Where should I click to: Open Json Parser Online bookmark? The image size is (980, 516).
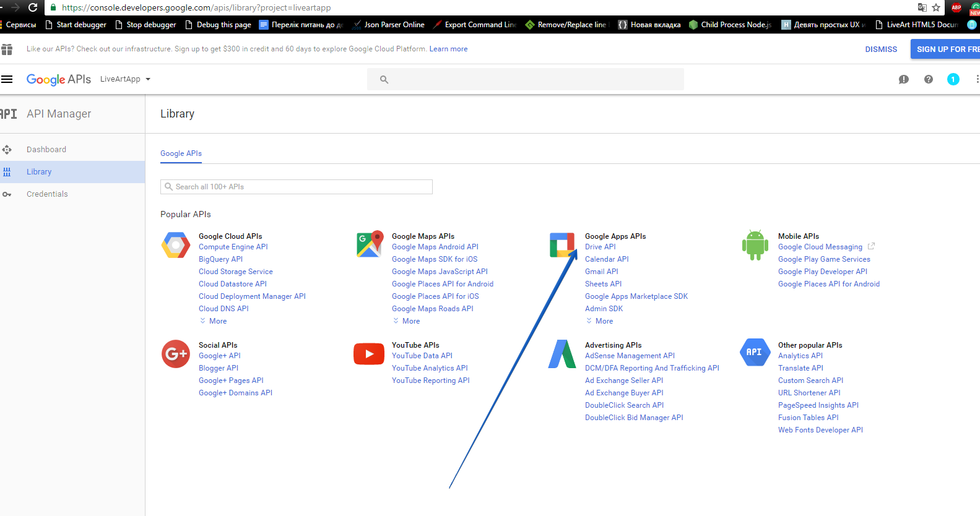pyautogui.click(x=388, y=25)
